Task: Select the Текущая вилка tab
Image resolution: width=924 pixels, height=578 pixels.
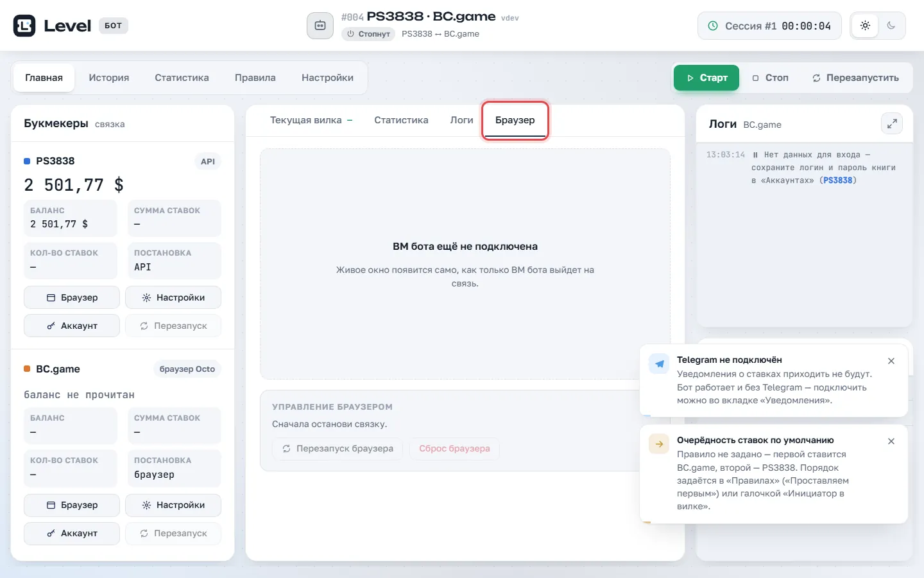Action: [311, 120]
